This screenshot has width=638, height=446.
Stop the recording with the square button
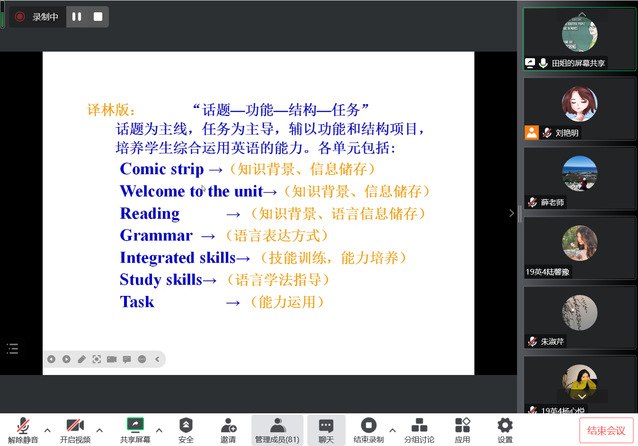(97, 17)
